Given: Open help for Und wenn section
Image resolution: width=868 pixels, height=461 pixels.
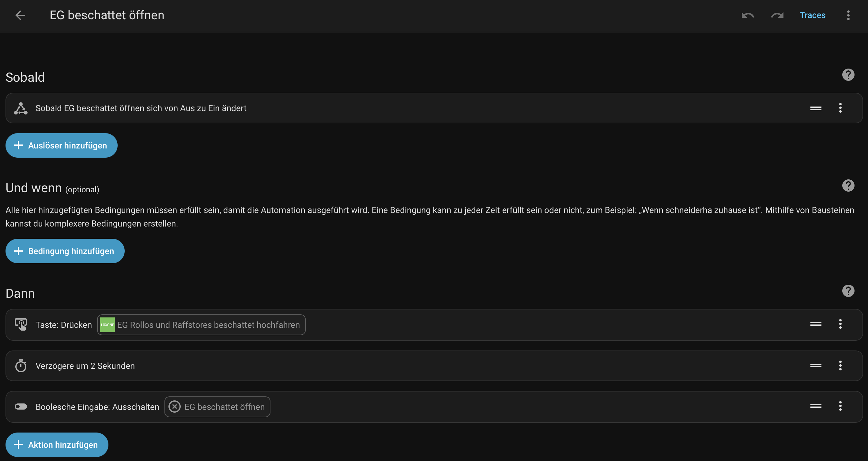Looking at the screenshot, I should tap(848, 186).
